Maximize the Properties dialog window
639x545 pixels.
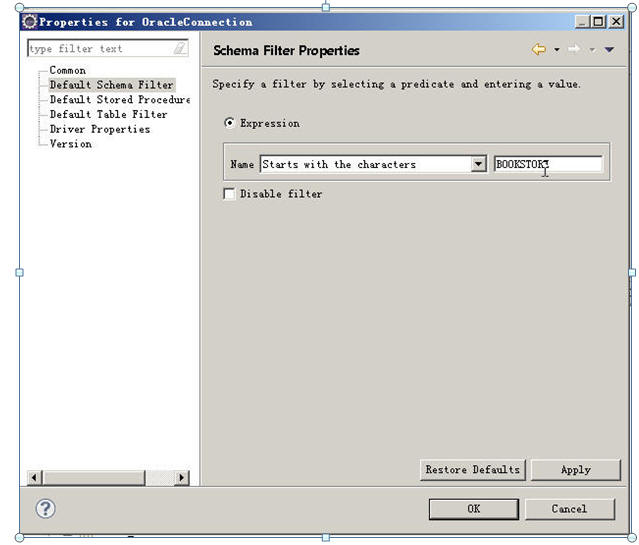[x=598, y=21]
